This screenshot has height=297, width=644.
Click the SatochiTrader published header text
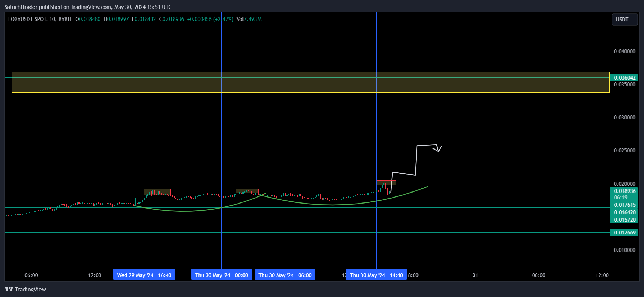88,7
